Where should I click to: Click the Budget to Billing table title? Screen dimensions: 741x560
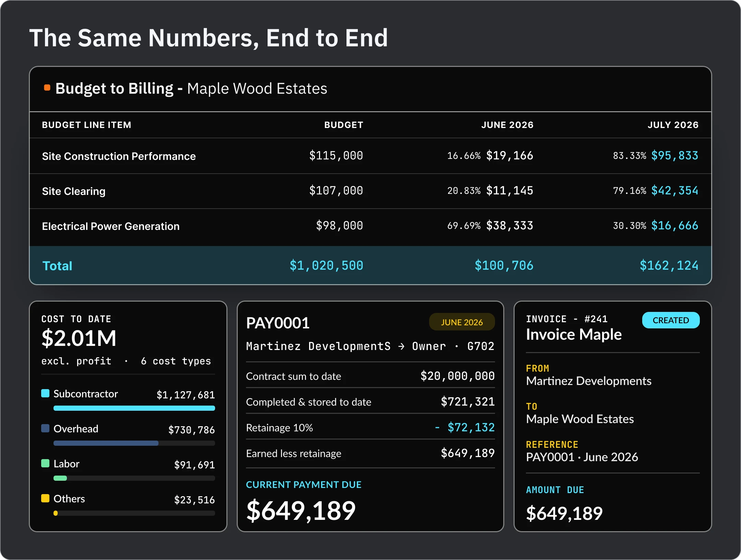click(191, 89)
